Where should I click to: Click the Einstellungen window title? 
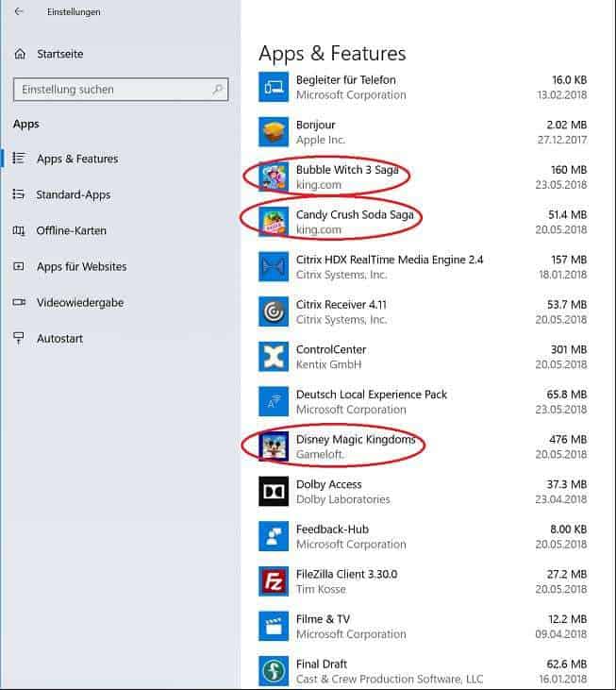tap(74, 12)
